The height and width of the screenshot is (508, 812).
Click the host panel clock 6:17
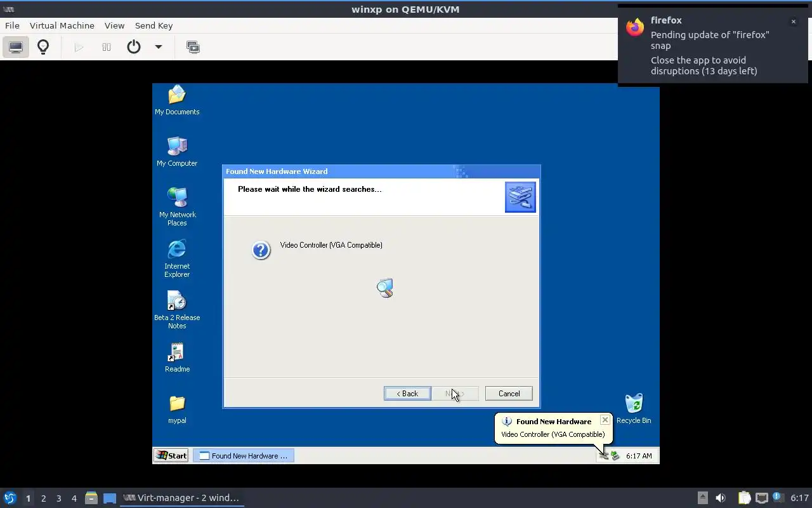[799, 498]
